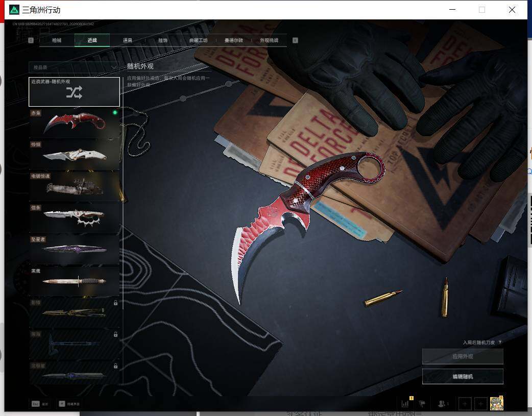This screenshot has width=532, height=416.
Task: Select the white folding knife skin
Action: (x=75, y=155)
